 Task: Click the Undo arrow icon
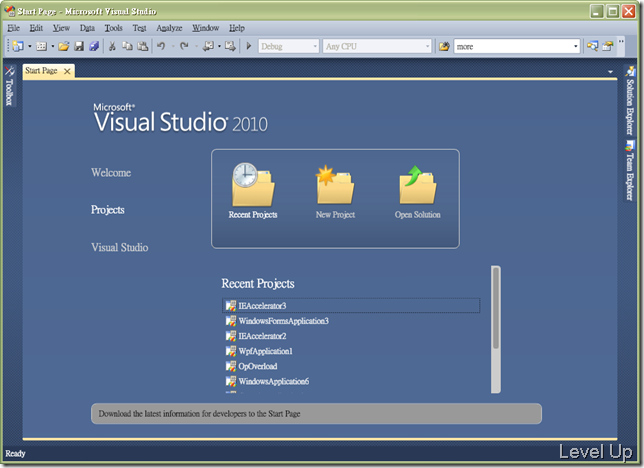[x=161, y=46]
